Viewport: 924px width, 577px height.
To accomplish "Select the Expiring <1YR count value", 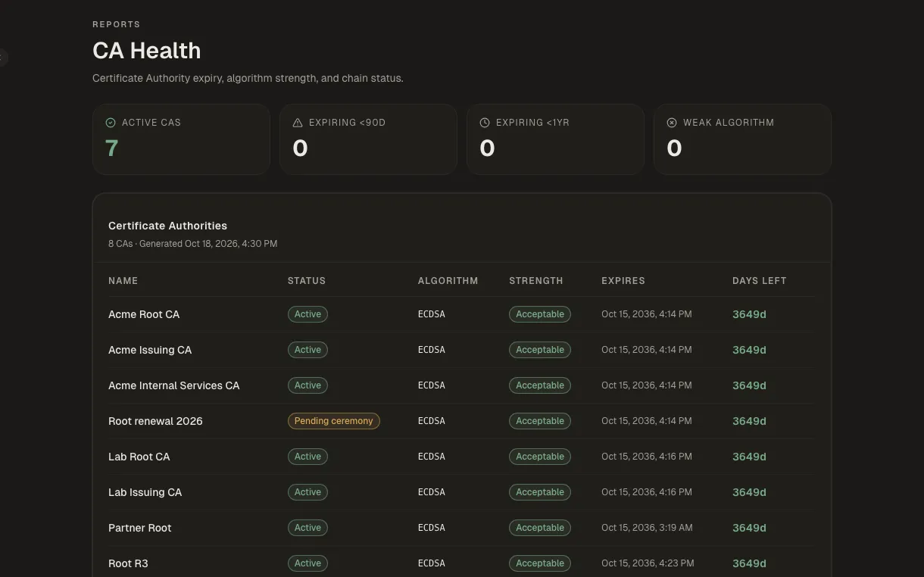I will click(487, 148).
